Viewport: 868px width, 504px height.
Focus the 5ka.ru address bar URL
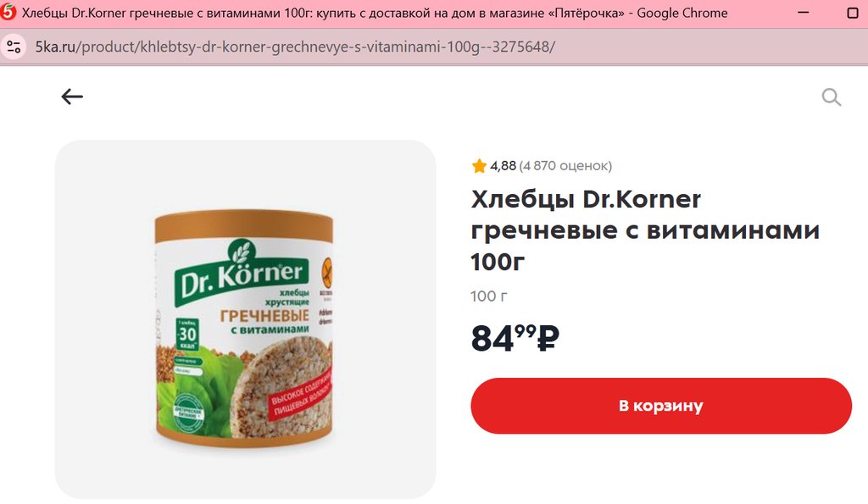click(x=295, y=47)
